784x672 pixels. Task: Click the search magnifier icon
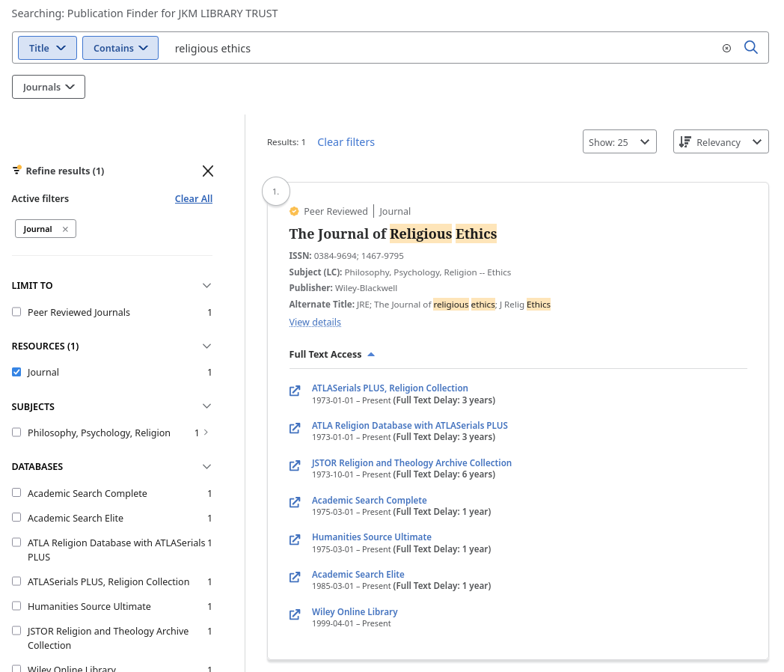click(751, 47)
